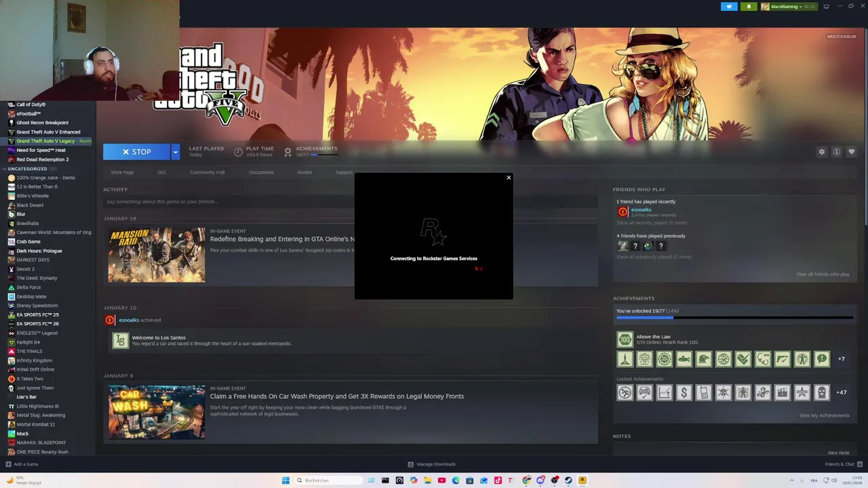Open Steam announcements megaphone icon
This screenshot has width=868, height=488.
[x=729, y=7]
